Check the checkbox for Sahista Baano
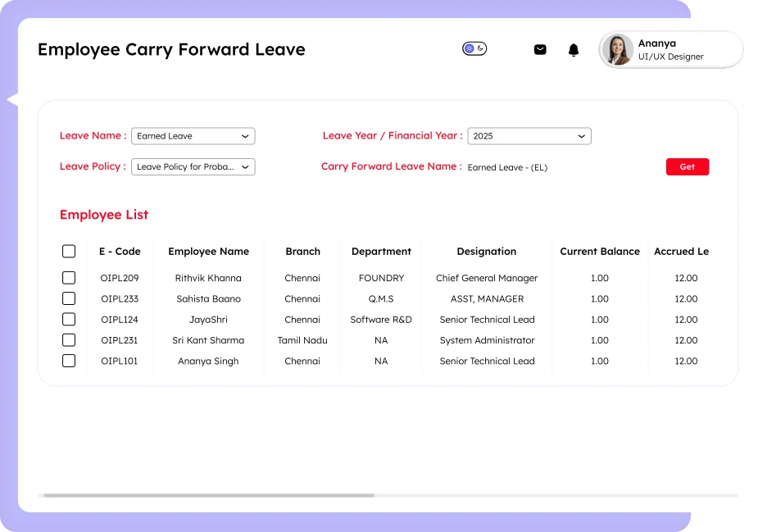 69,298
